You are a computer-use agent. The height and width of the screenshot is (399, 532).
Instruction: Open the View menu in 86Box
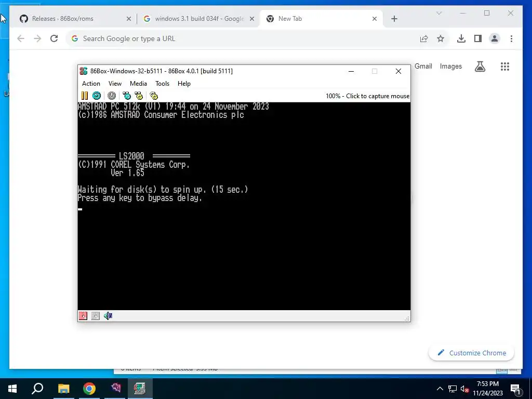[x=115, y=84]
